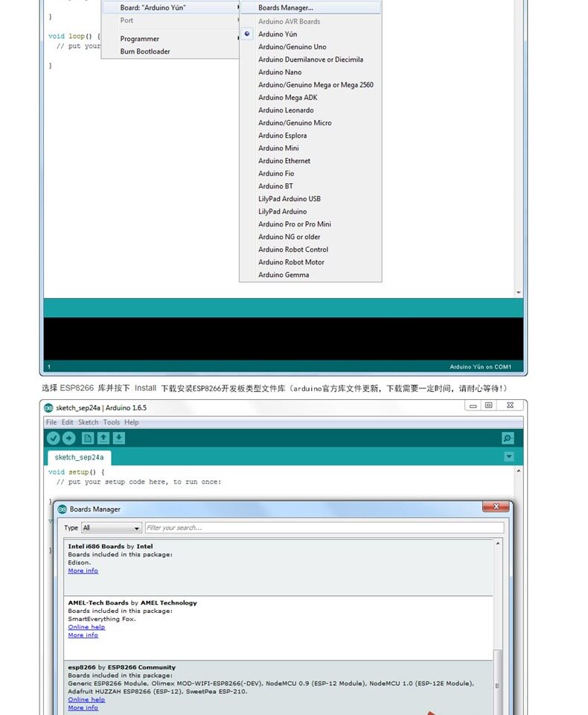Select LilyPad Arduino USB board

(x=311, y=199)
